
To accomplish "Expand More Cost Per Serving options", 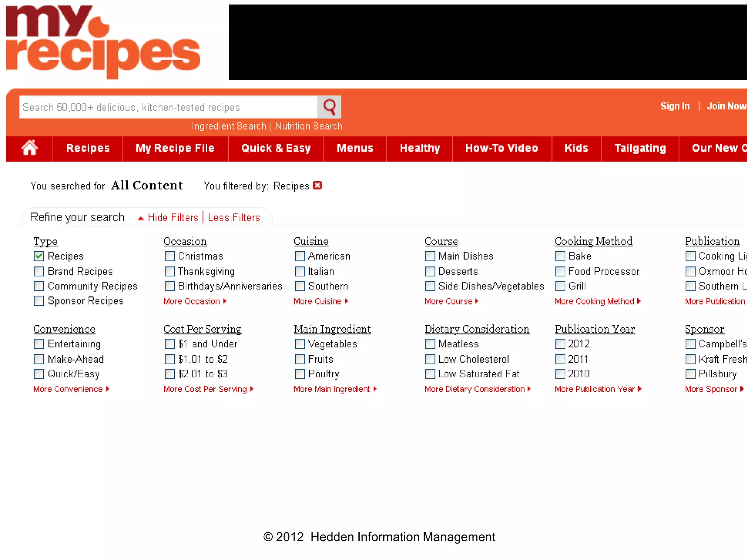I will coord(209,389).
